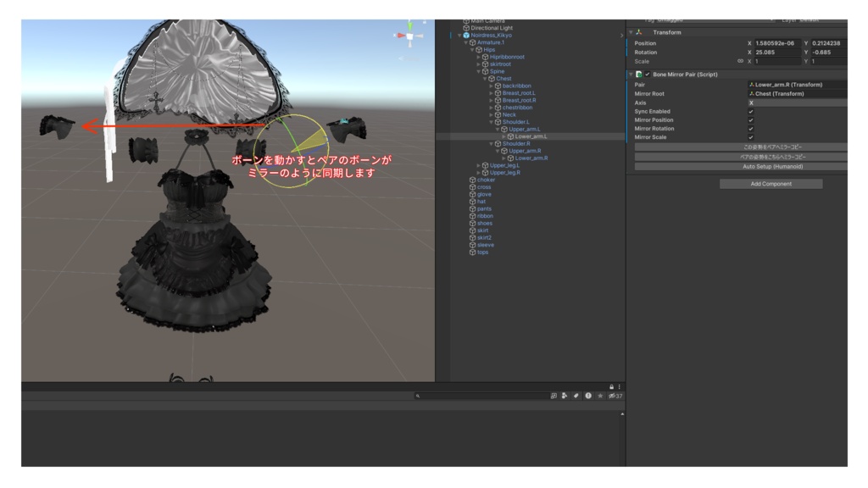Collapse the Bone Mirror Pair component foldout
The width and height of the screenshot is (868, 488).
pos(631,75)
